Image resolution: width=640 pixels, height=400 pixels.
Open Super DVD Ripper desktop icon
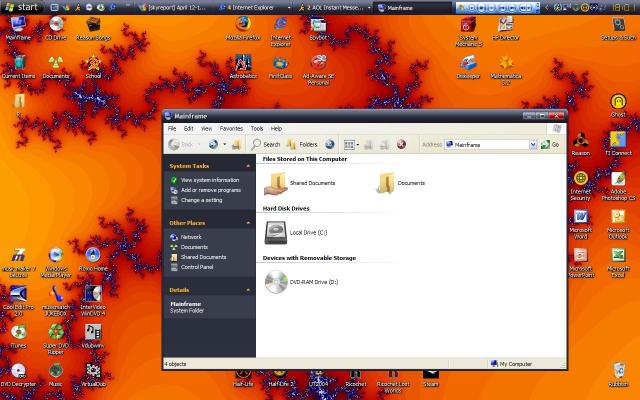[56, 340]
